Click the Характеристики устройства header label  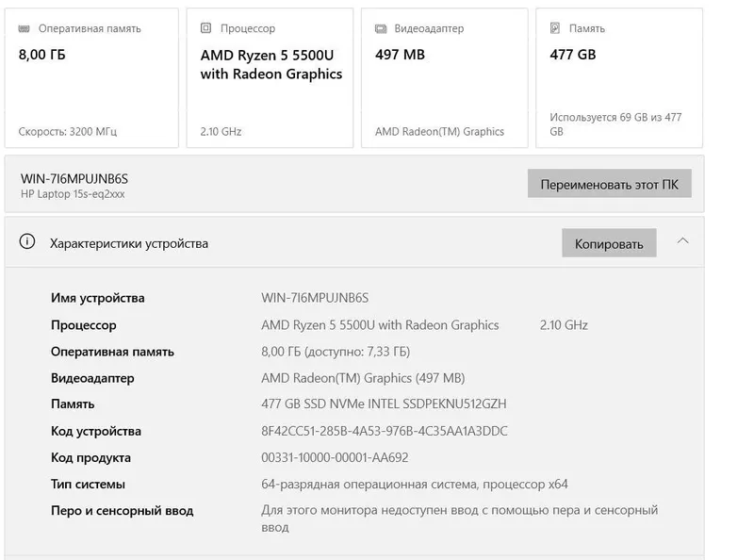[129, 243]
